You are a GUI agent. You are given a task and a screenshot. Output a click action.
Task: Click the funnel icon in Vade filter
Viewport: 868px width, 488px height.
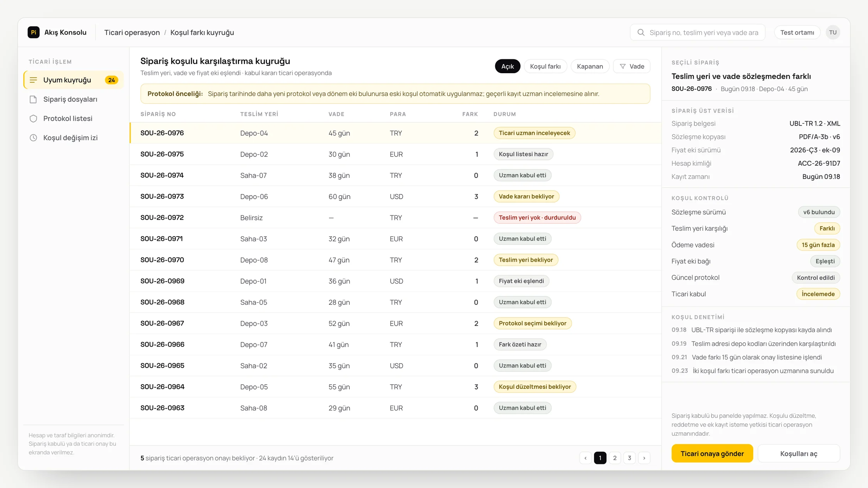(x=623, y=66)
